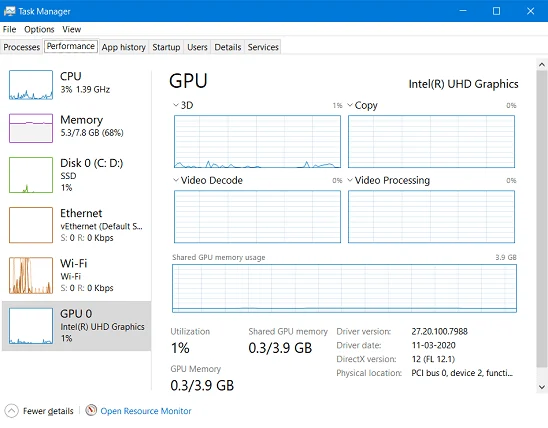Open the File menu
The height and width of the screenshot is (428, 548).
9,29
